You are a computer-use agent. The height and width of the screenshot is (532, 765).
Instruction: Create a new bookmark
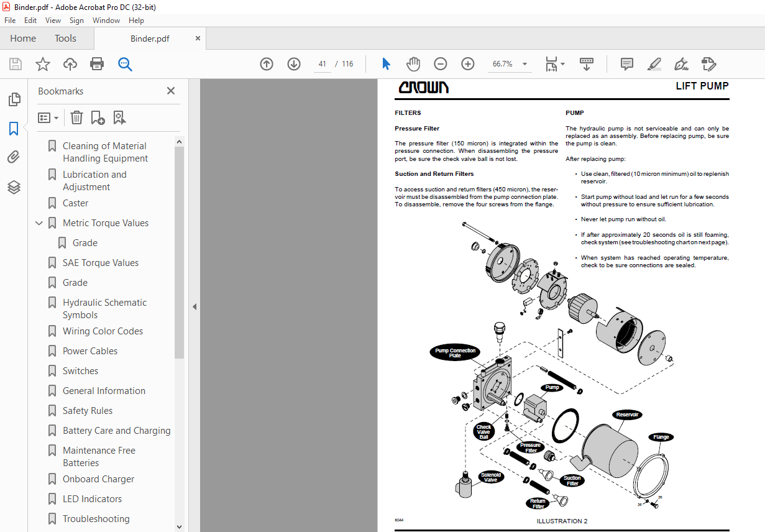96,117
